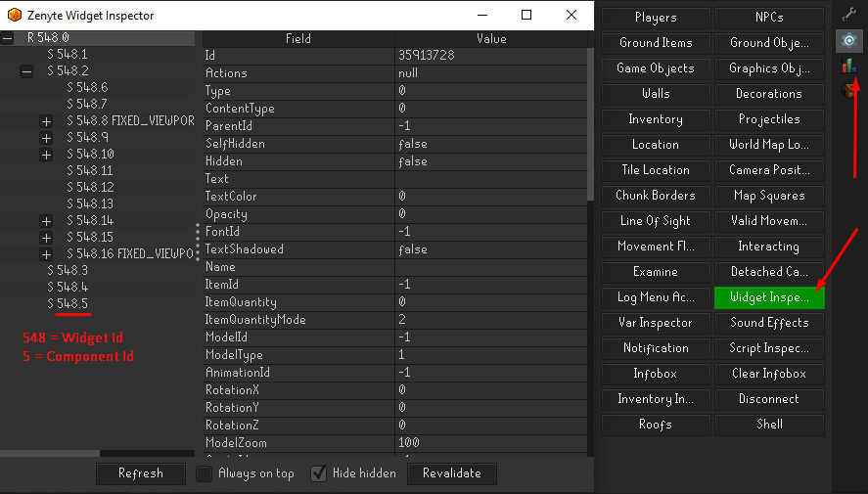Select the S 548.6 tree item

point(87,87)
